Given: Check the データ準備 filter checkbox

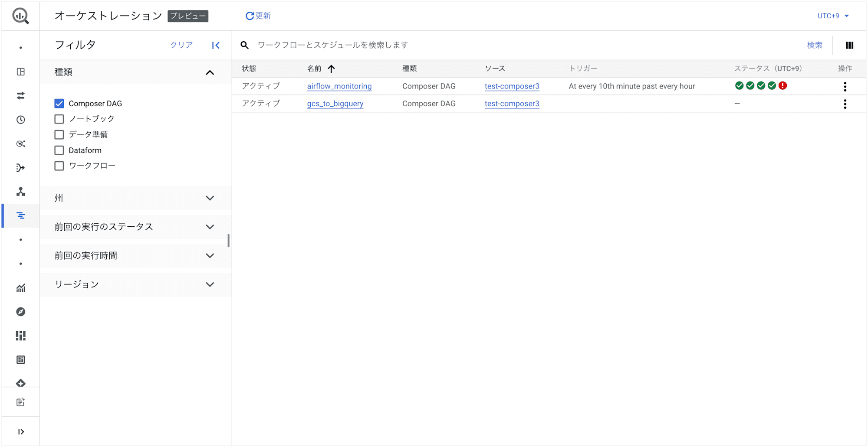Looking at the screenshot, I should coord(59,134).
